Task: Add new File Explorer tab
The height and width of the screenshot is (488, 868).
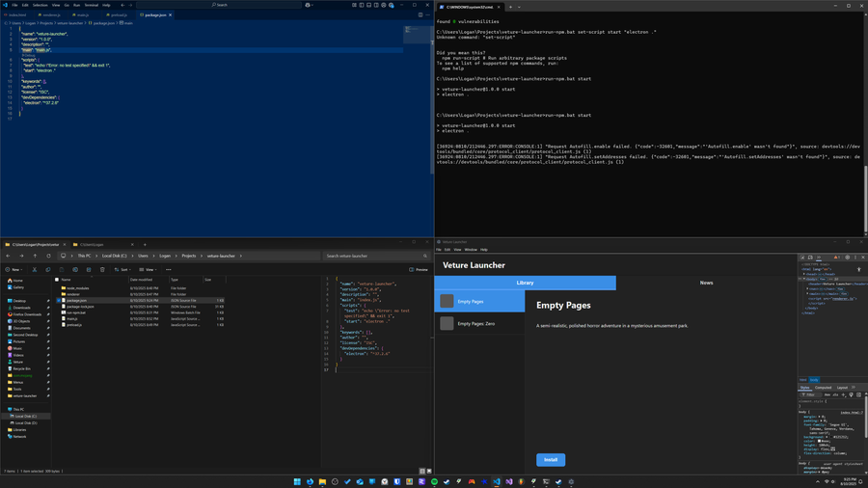Action: click(x=145, y=245)
